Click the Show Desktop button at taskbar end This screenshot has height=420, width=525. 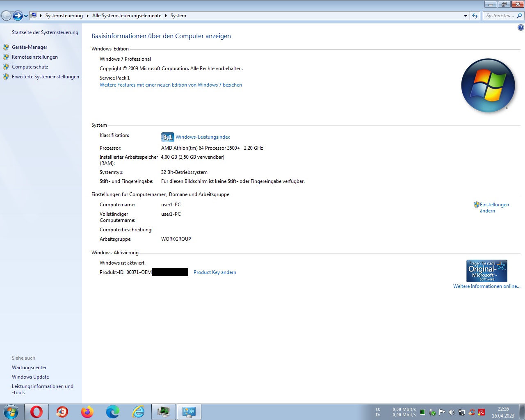[522, 412]
